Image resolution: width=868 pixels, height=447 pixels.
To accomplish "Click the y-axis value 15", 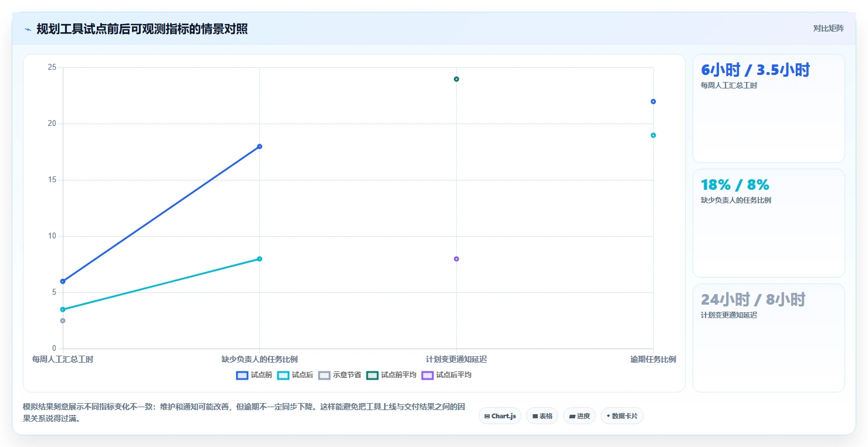I will pyautogui.click(x=52, y=180).
